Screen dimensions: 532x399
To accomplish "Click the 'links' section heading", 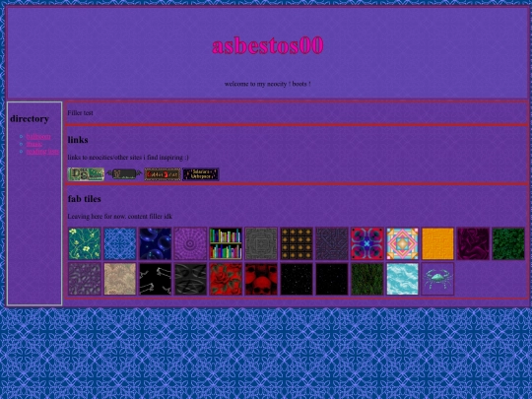I will pos(78,140).
